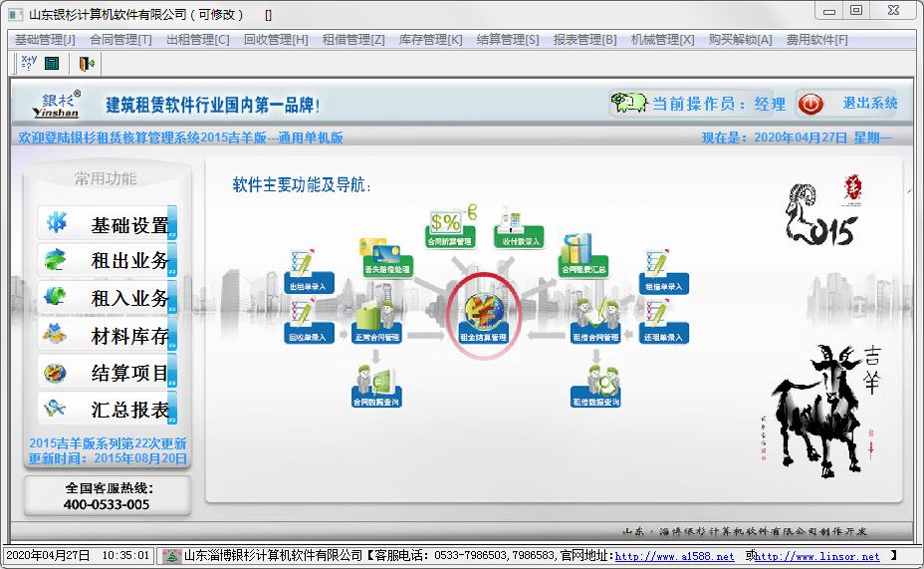Click the globe icon beside 结算项目
The image size is (924, 569).
pyautogui.click(x=55, y=372)
